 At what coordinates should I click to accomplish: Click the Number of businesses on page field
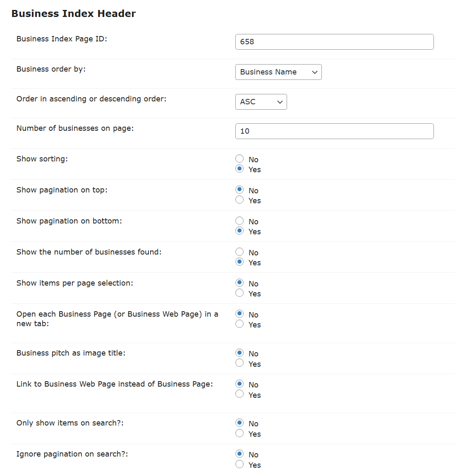tap(334, 131)
